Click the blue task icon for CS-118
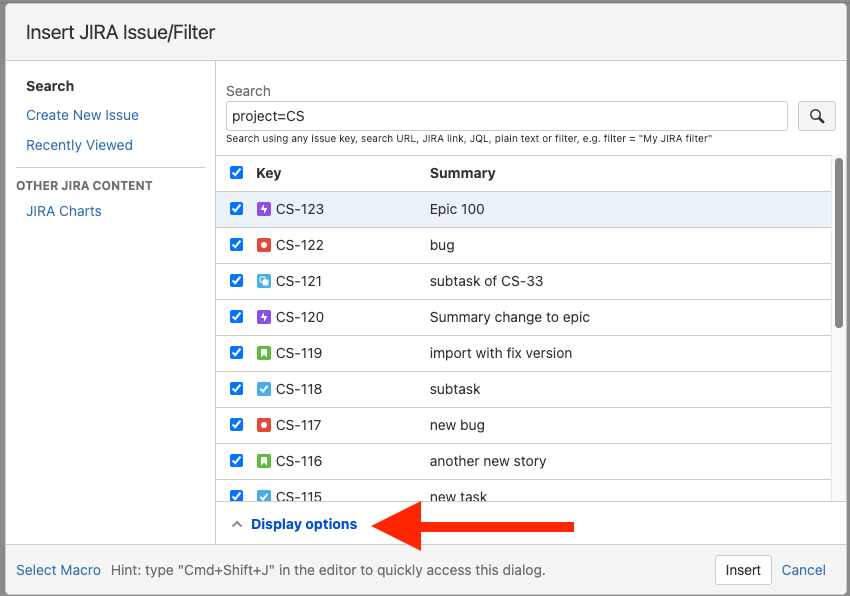This screenshot has height=596, width=850. point(264,389)
